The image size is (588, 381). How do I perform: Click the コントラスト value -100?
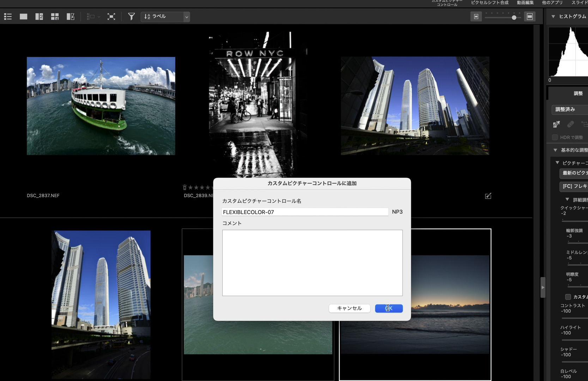(x=566, y=311)
